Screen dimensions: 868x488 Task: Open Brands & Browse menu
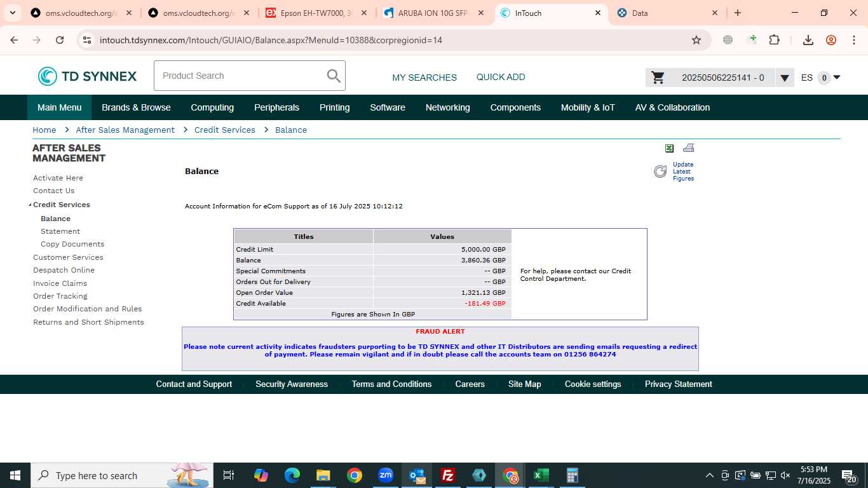tap(136, 107)
